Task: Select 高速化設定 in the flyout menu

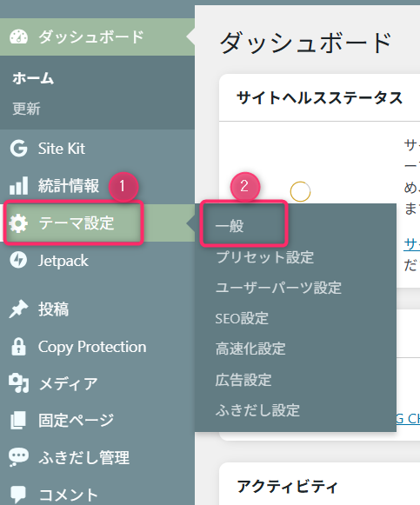Action: click(x=250, y=349)
